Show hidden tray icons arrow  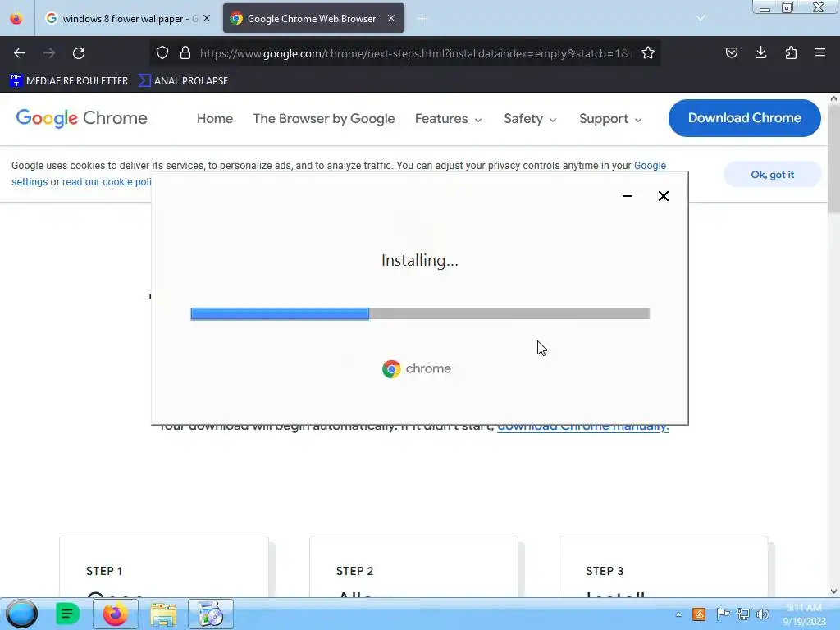(x=678, y=614)
